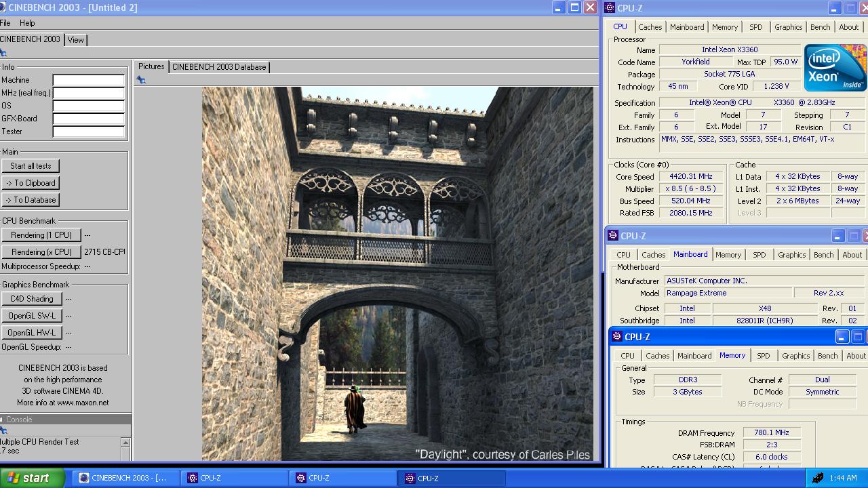Switch to the View tab in Cinebench
The height and width of the screenshot is (488, 868).
click(x=76, y=40)
